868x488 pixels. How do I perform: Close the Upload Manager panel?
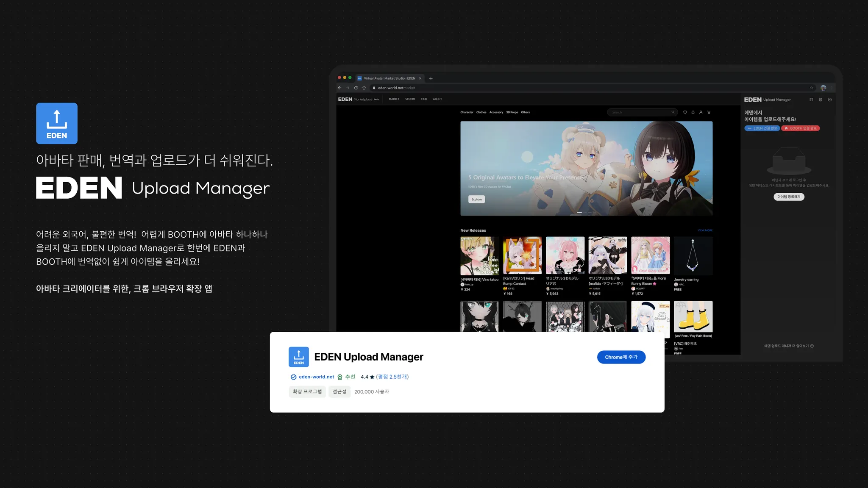[x=830, y=100]
